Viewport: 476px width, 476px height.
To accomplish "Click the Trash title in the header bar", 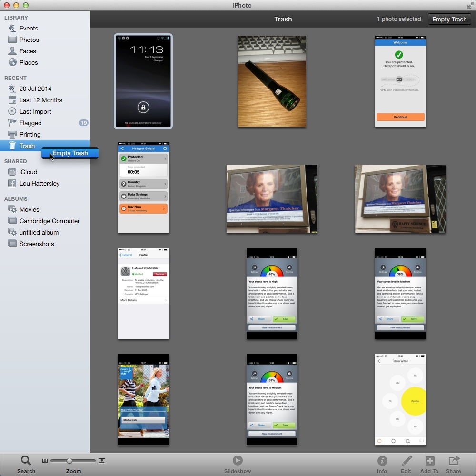I will (283, 19).
